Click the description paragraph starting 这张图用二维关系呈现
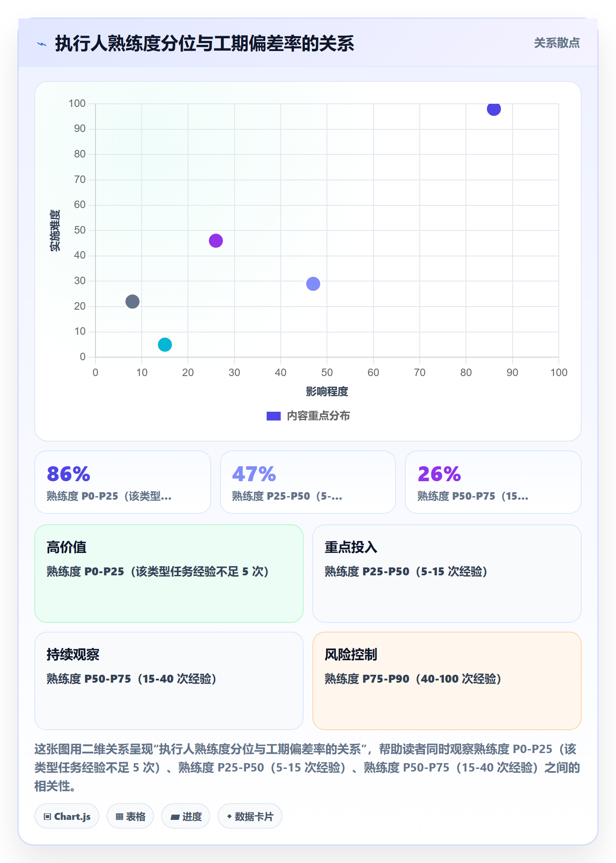The height and width of the screenshot is (863, 616). (x=308, y=768)
